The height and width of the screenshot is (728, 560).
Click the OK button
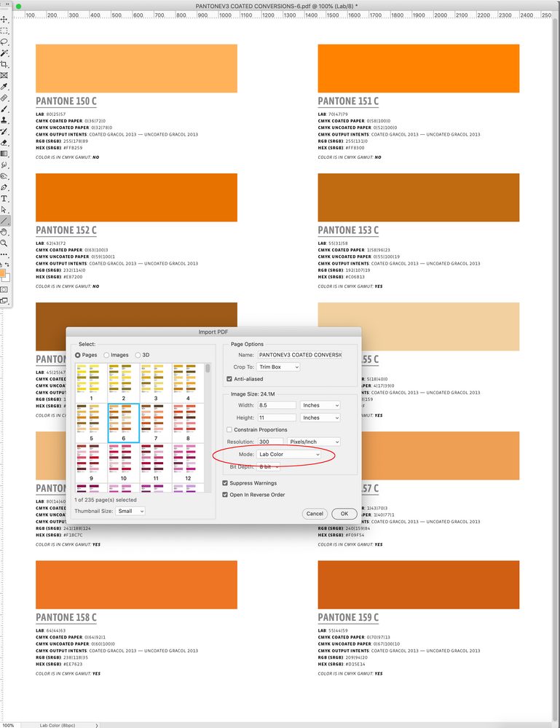coord(344,514)
